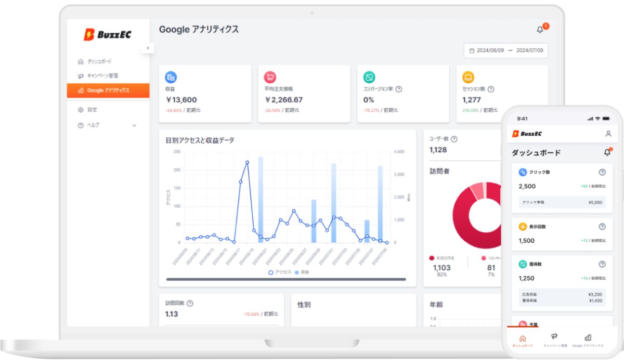Click the 性別 panel heading
Viewport: 624px width, 364px height.
(304, 305)
